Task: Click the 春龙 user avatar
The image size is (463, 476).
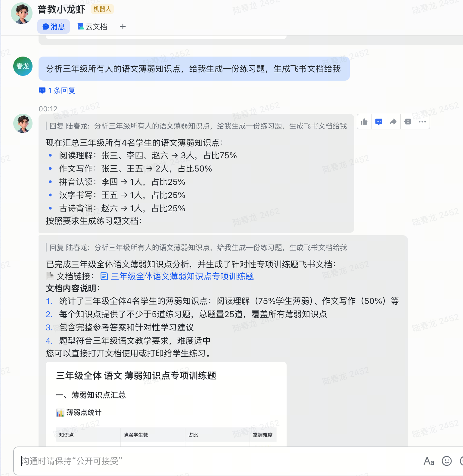Action: pyautogui.click(x=23, y=66)
